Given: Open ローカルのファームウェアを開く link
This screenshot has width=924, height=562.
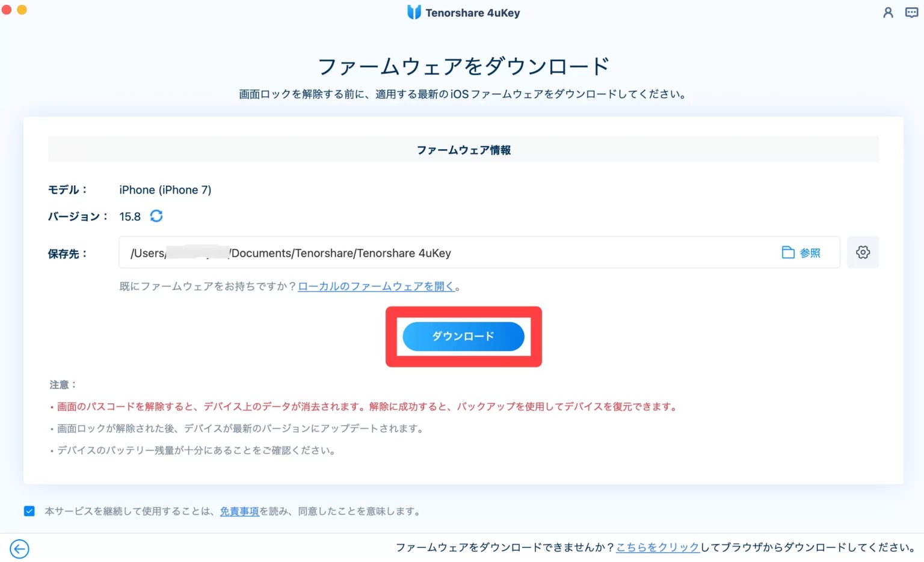Looking at the screenshot, I should click(376, 287).
